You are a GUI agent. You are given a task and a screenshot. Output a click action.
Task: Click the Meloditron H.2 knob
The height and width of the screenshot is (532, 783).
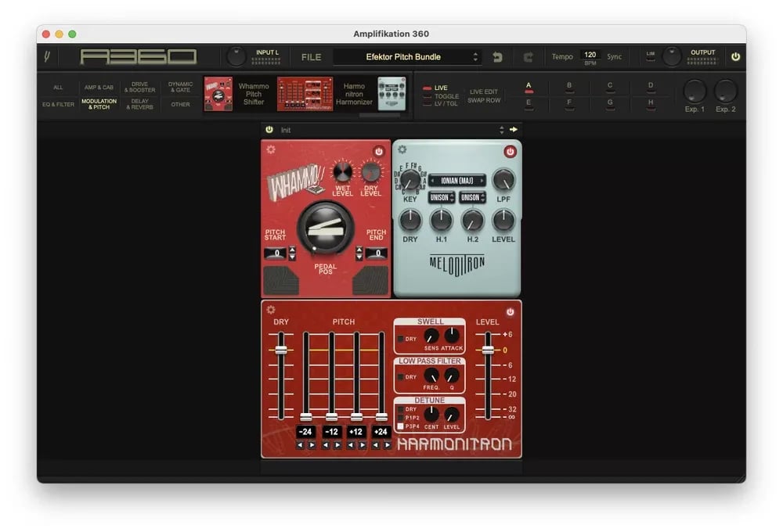(x=472, y=220)
